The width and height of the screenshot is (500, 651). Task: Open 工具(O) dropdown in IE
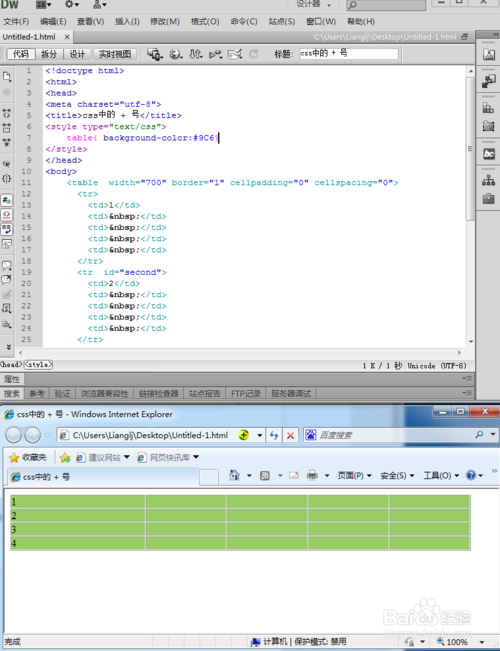tap(441, 475)
